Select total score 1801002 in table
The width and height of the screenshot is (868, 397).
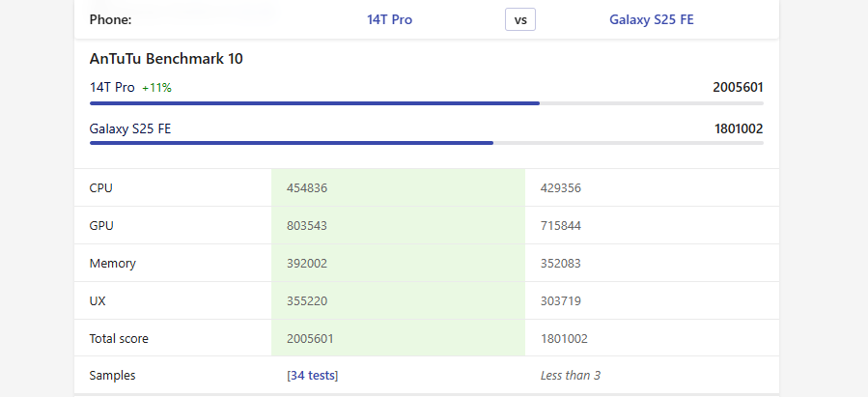pos(564,339)
